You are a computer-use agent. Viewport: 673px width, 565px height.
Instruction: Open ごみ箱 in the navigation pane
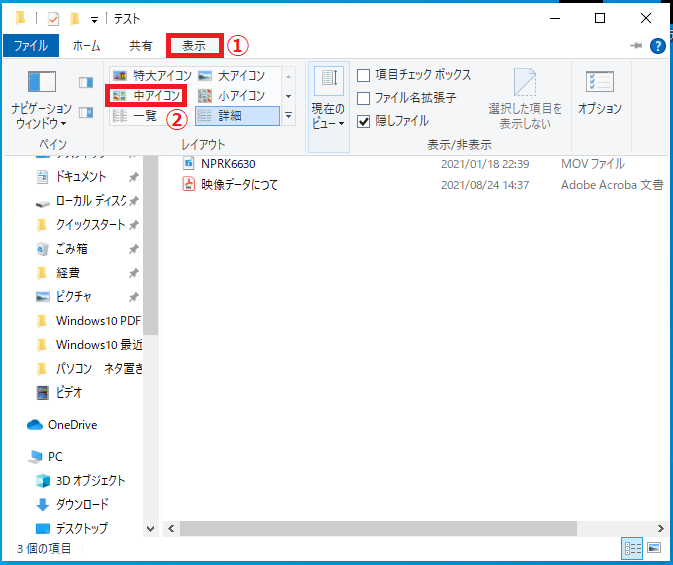72,249
